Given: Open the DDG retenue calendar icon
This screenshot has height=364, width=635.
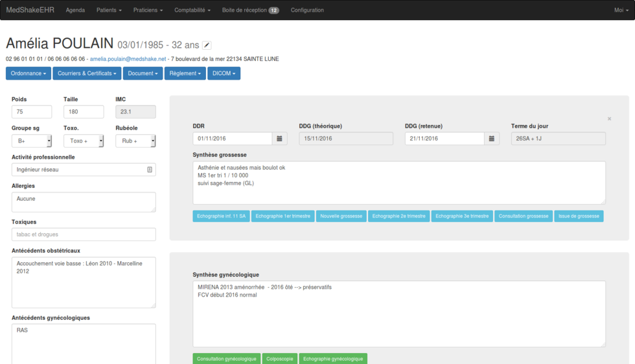Looking at the screenshot, I should [x=492, y=139].
